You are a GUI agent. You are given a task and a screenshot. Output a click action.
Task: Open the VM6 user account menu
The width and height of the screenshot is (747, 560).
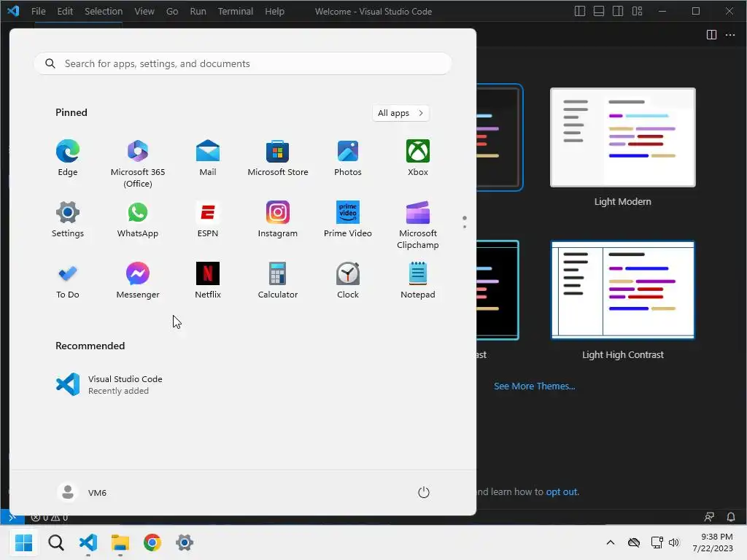click(x=82, y=492)
